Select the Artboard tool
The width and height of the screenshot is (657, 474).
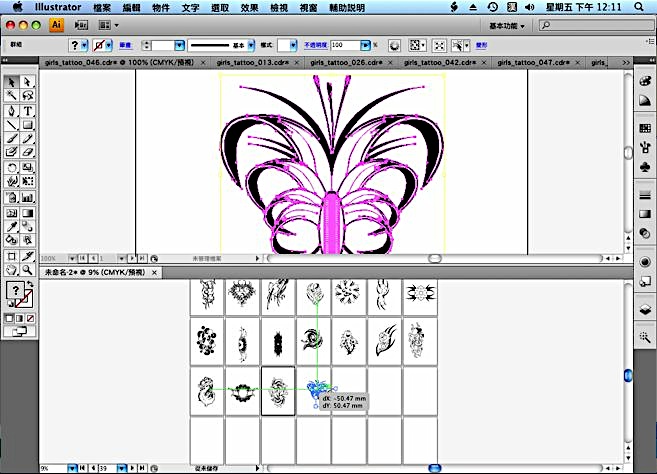coord(12,256)
